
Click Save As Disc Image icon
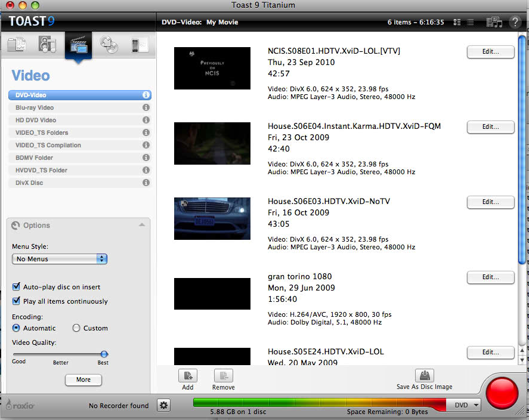pyautogui.click(x=425, y=375)
